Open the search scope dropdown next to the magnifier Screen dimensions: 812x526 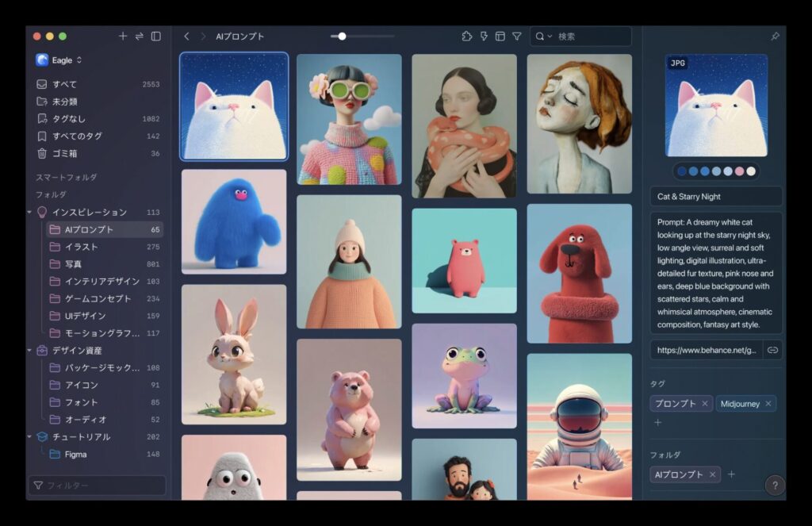point(550,36)
